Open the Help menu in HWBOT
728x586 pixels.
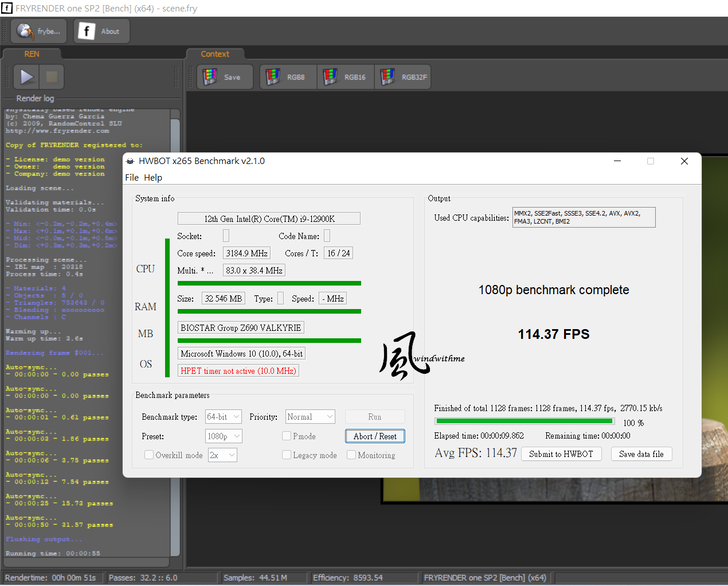[x=153, y=177]
